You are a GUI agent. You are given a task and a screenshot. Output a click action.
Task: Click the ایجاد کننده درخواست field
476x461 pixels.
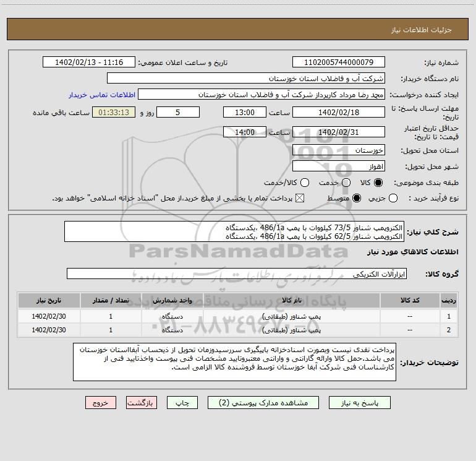coord(261,95)
